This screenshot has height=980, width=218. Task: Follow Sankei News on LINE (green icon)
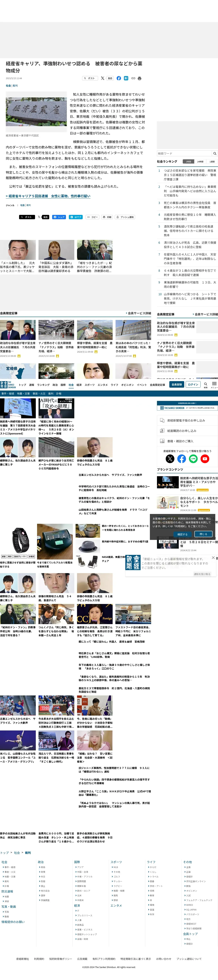click(193, 459)
